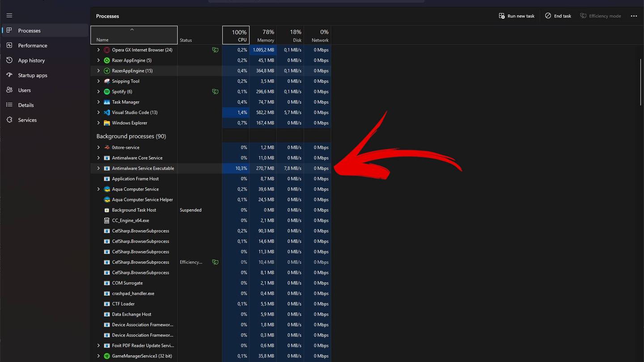Click the Visual Studio Code icon
Viewport: 644px width, 362px height.
[x=107, y=113]
